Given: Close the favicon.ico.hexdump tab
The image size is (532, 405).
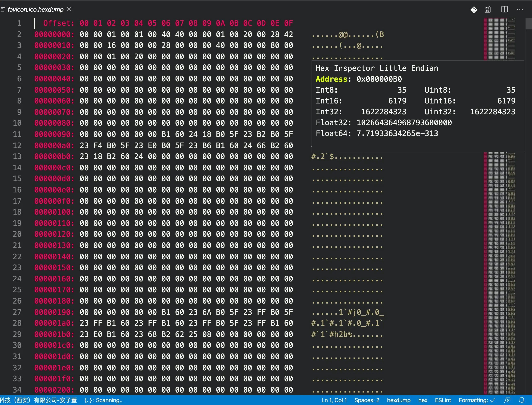Looking at the screenshot, I should coord(69,9).
